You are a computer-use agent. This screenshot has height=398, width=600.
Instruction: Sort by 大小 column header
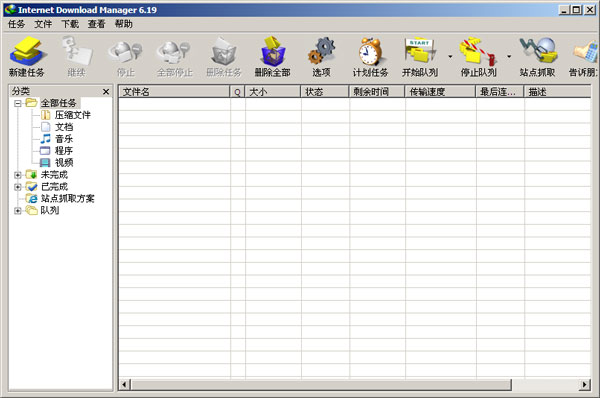[x=273, y=92]
